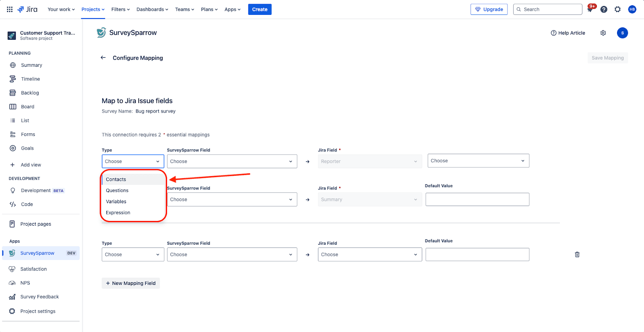644x332 pixels.
Task: Click the blue S user avatar
Action: click(622, 33)
